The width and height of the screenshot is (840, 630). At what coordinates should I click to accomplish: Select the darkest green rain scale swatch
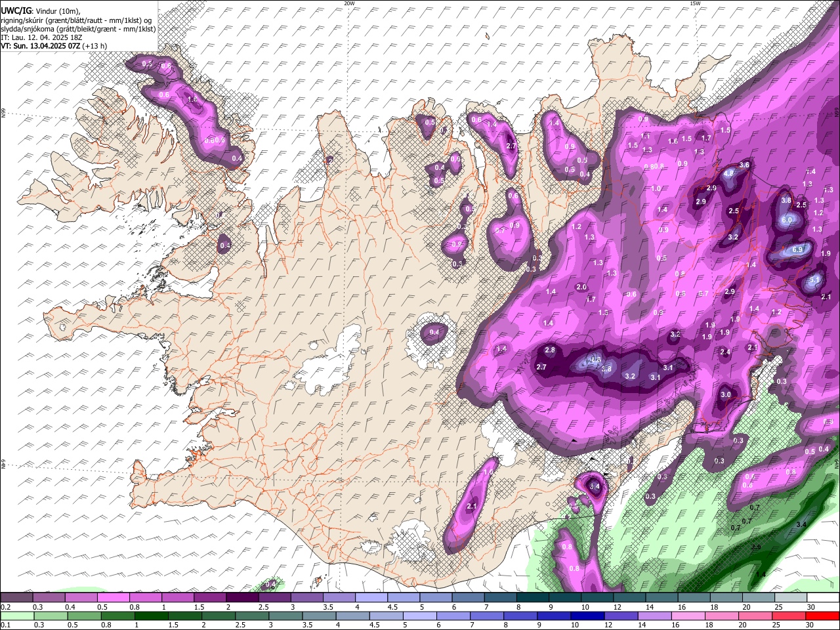point(152,616)
